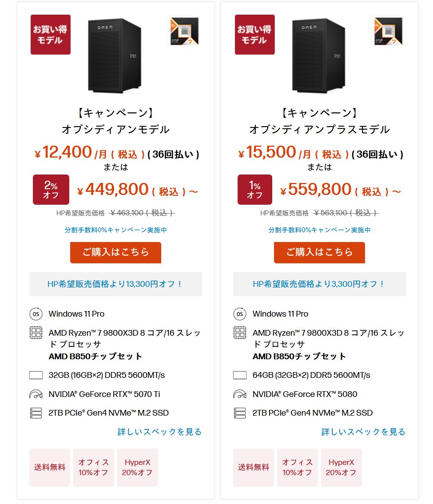The width and height of the screenshot is (433, 504).
Task: Click the 送料無料 tag on the Obsidian model
Action: point(50,467)
